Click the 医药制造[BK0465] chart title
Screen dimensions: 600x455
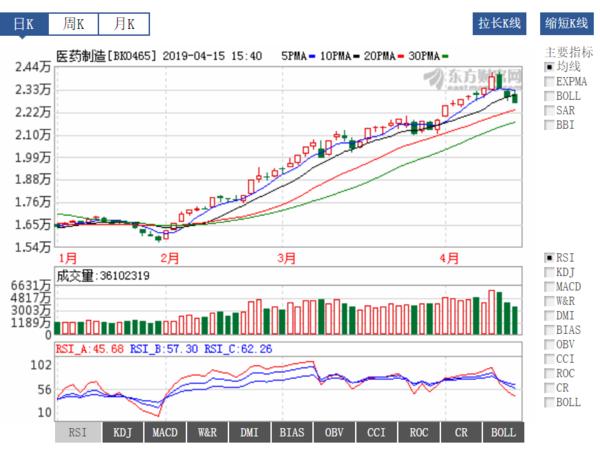[x=107, y=56]
